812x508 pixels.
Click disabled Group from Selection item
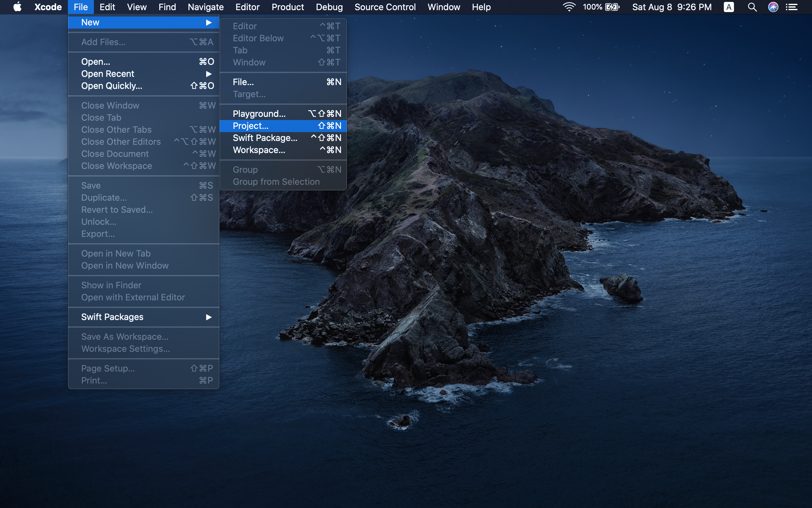coord(283,182)
